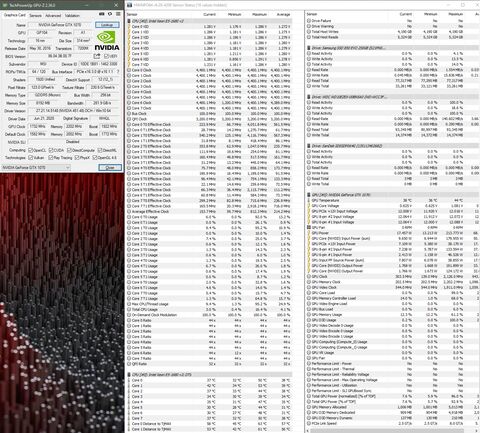Click the Current column header in left pane
The image size is (480, 433).
click(209, 14)
